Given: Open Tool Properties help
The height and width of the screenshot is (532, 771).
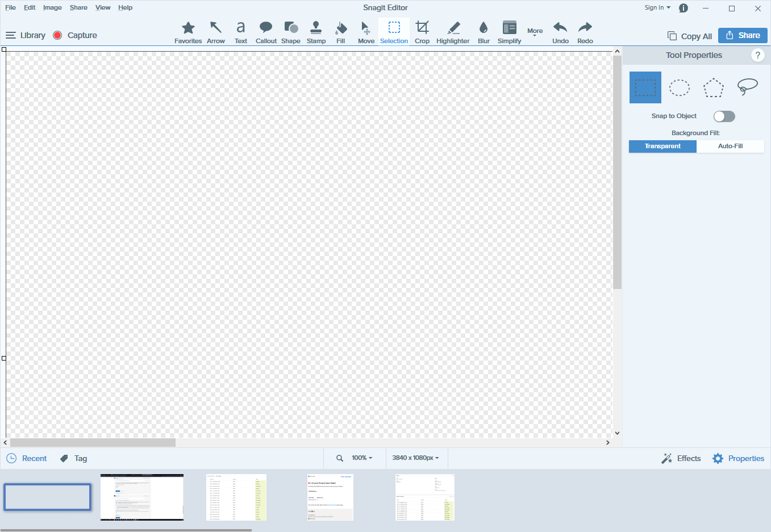Looking at the screenshot, I should (757, 55).
